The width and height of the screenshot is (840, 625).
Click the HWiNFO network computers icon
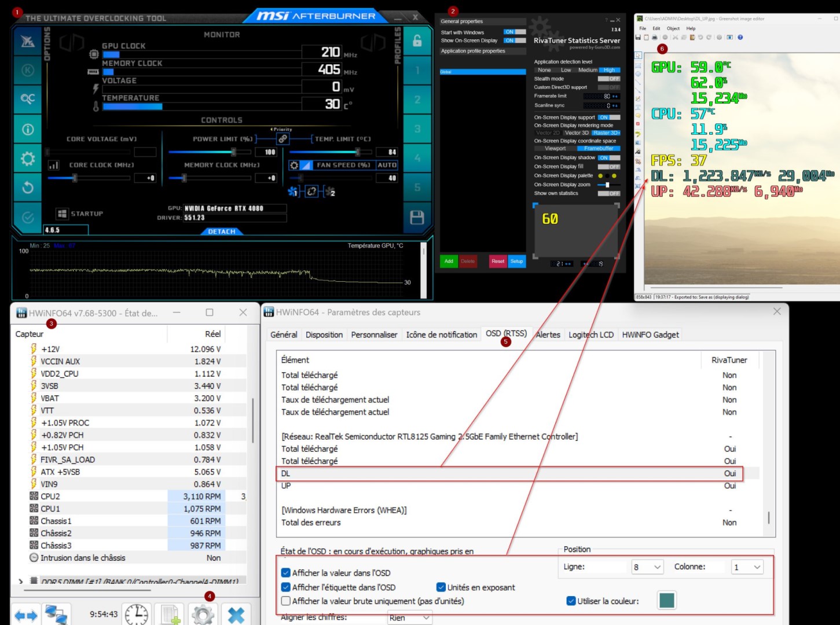pyautogui.click(x=57, y=614)
